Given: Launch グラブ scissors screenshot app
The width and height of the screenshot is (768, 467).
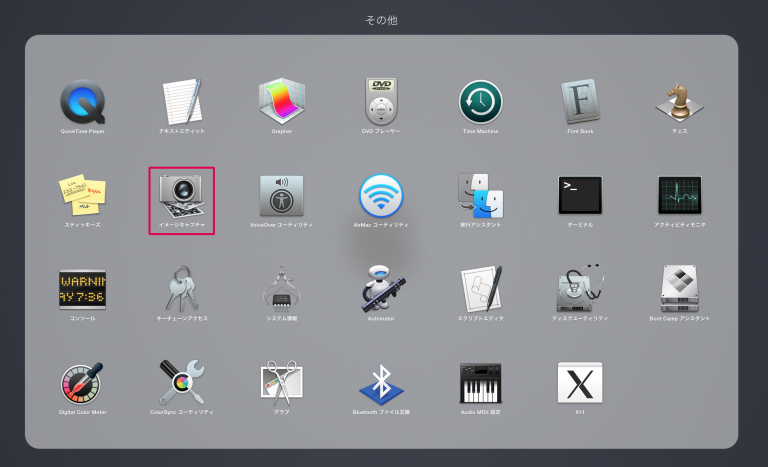Looking at the screenshot, I should coord(282,383).
